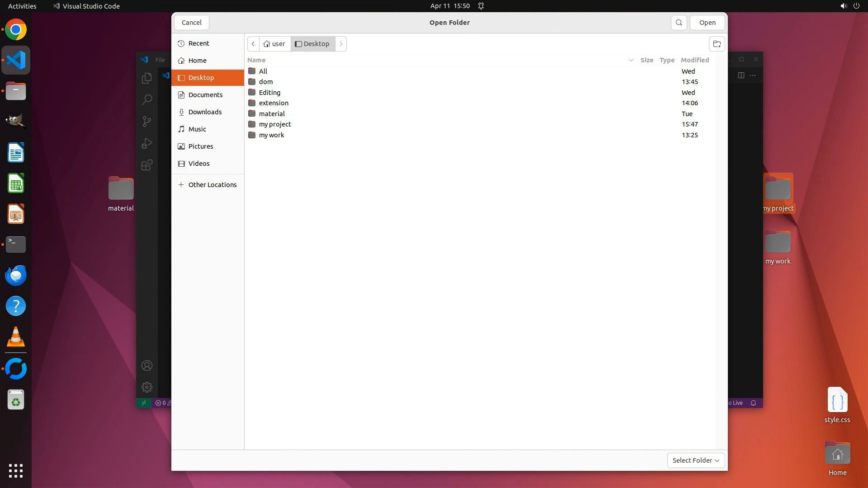Click the search icon in dialog header
Screen dimensions: 868x488
679,23
